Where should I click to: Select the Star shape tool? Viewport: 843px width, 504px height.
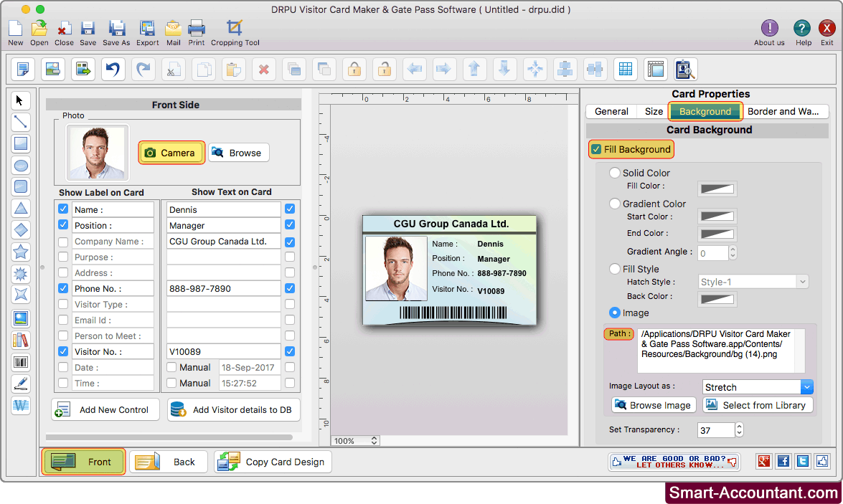click(21, 252)
